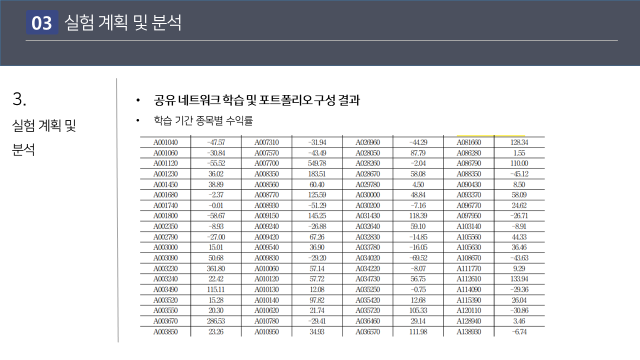
Task: Click table value '21.74'
Action: click(x=317, y=311)
